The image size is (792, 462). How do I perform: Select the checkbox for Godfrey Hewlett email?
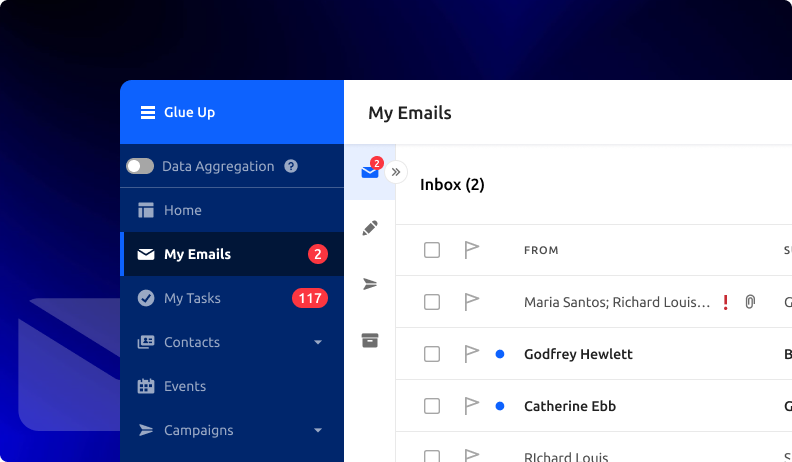point(432,354)
